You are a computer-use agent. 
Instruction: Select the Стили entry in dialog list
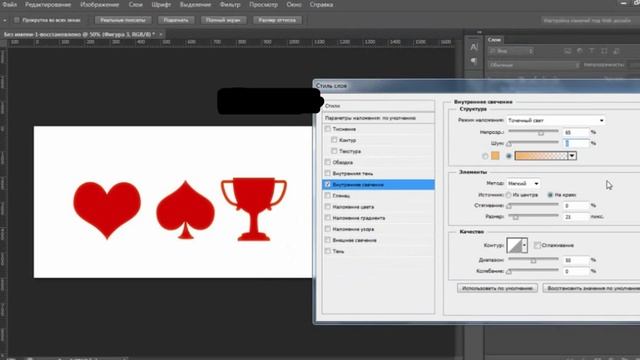click(x=378, y=106)
